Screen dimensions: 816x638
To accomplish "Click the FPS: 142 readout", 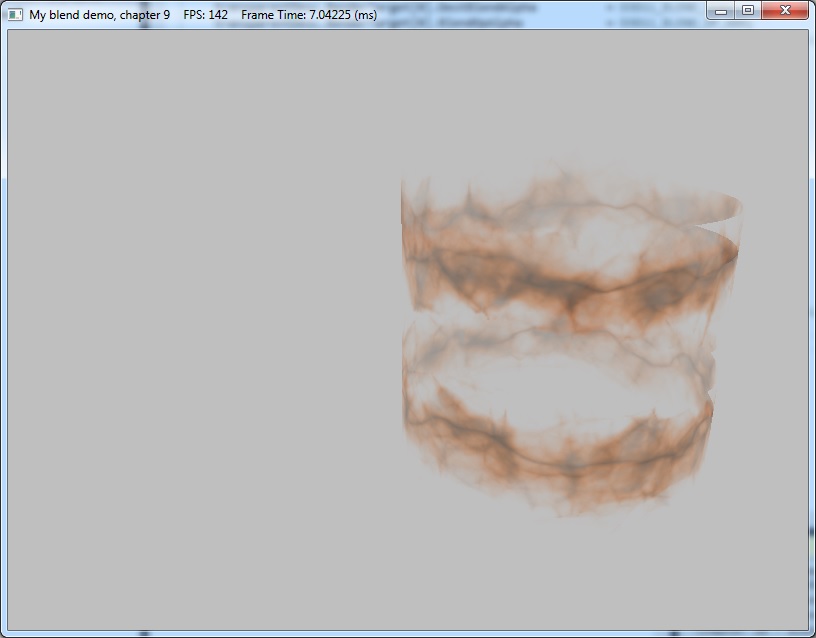I will click(x=205, y=15).
